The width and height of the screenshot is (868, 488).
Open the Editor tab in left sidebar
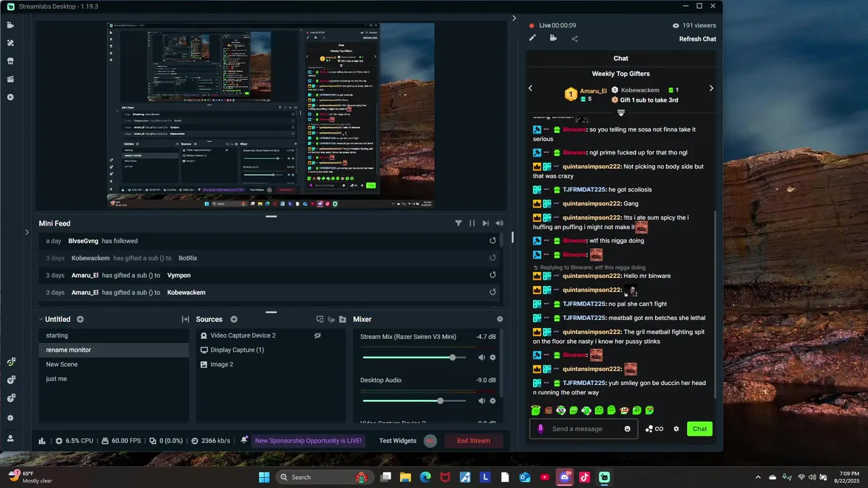point(10,25)
